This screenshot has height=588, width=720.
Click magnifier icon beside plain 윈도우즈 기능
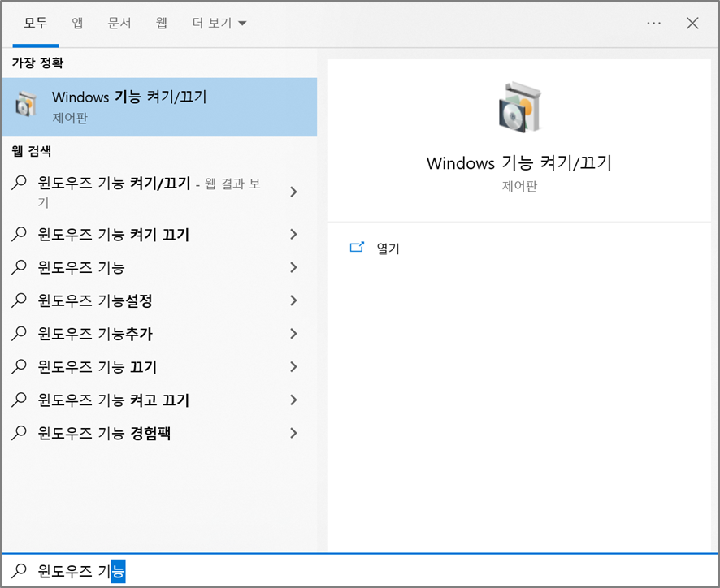(x=19, y=267)
